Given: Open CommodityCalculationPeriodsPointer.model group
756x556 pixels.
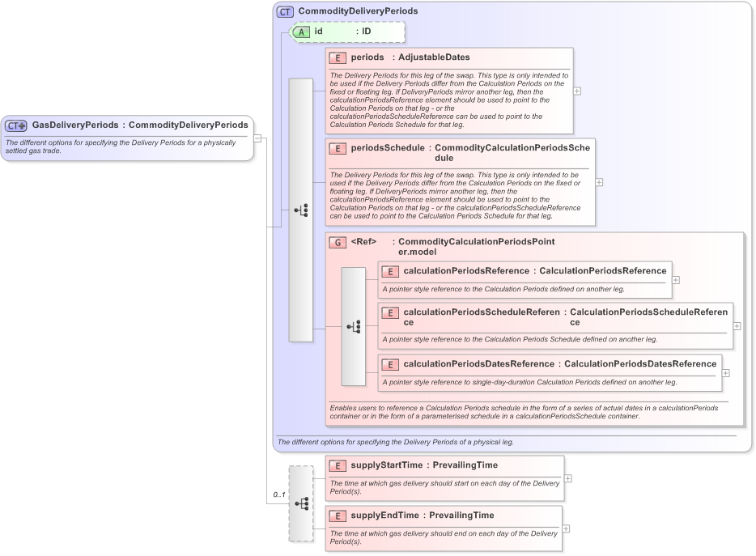Looking at the screenshot, I should pos(477,246).
